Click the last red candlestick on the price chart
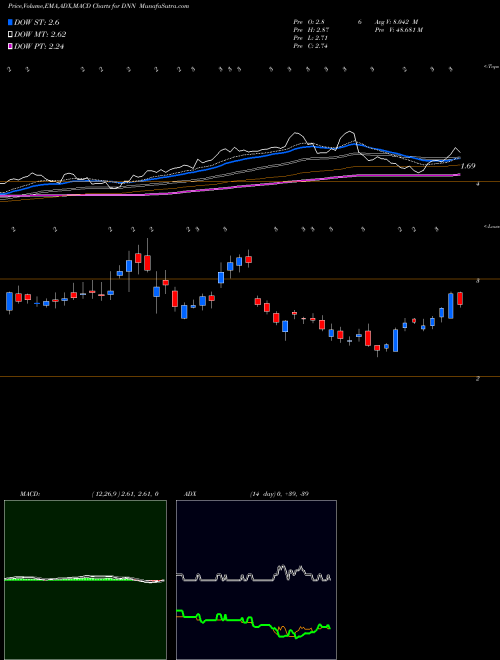This screenshot has width=500, height=660. 460,298
